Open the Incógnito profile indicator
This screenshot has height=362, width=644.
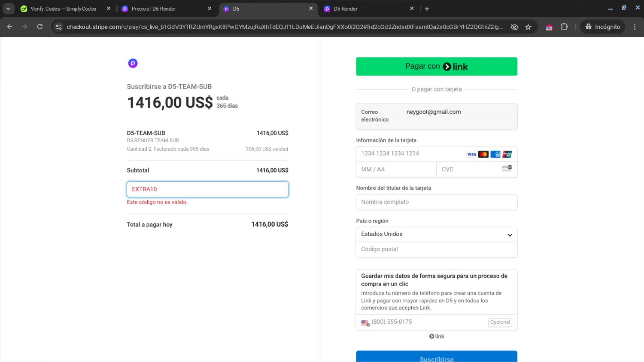603,27
